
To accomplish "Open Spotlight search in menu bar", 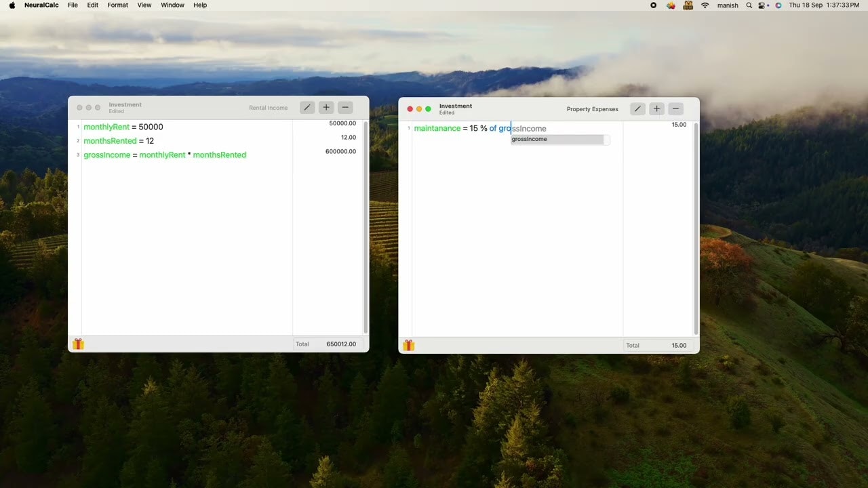I will (x=749, y=5).
